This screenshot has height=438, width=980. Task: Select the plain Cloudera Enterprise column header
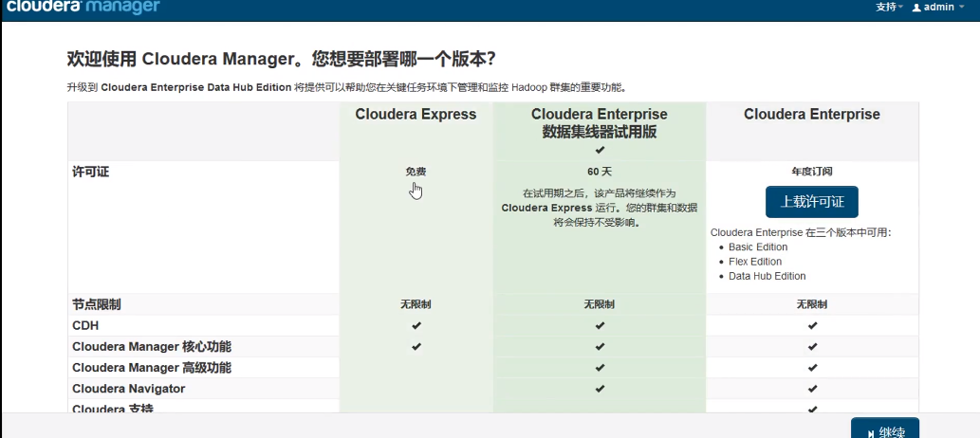812,115
